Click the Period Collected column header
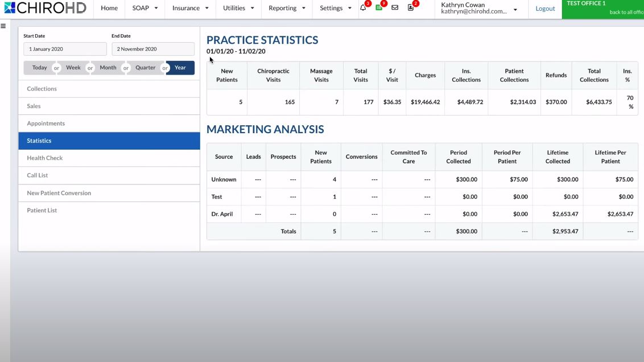The image size is (644, 362). pos(459,157)
